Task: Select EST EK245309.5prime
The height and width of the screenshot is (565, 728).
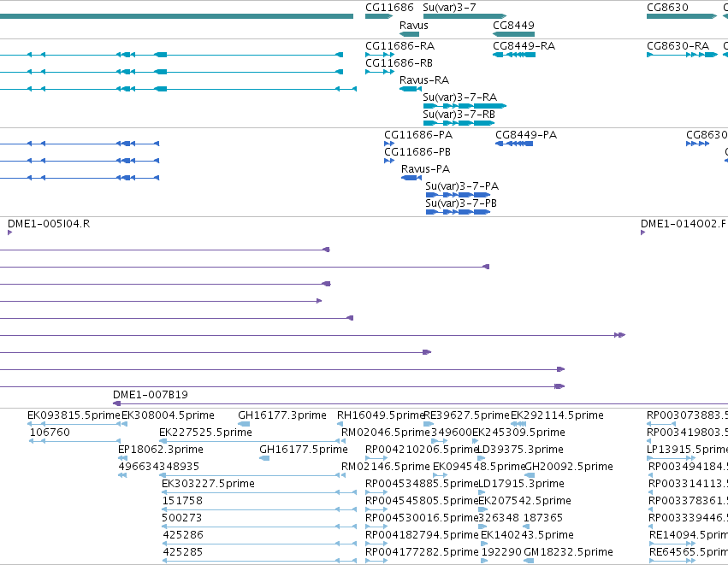Action: point(518,433)
